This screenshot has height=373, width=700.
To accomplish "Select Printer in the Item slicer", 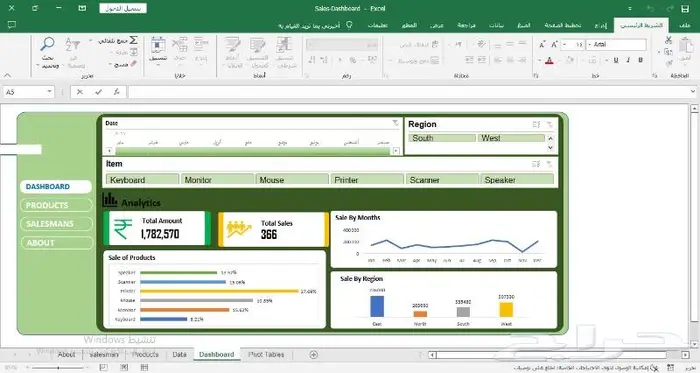I will [367, 180].
